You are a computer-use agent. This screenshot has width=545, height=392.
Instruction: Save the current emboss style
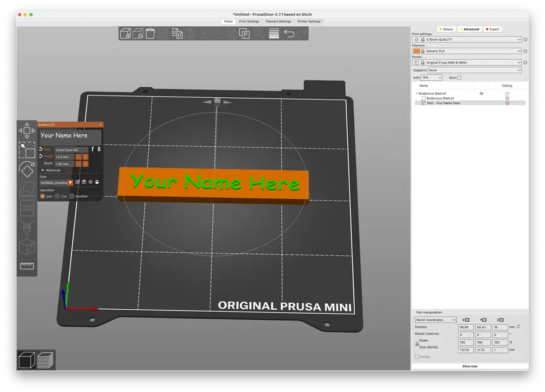coord(84,182)
